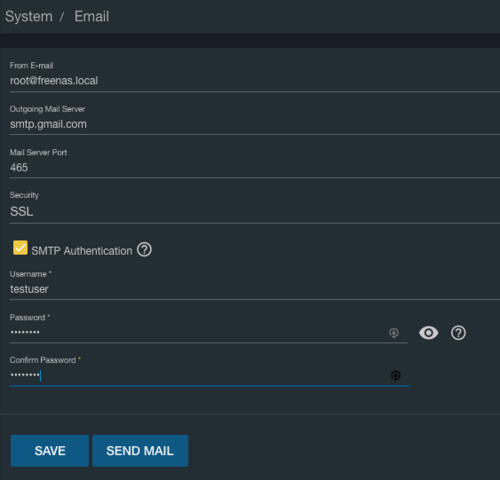Click password manager icon in Confirm Password field
Image resolution: width=500 pixels, height=480 pixels.
(x=395, y=375)
